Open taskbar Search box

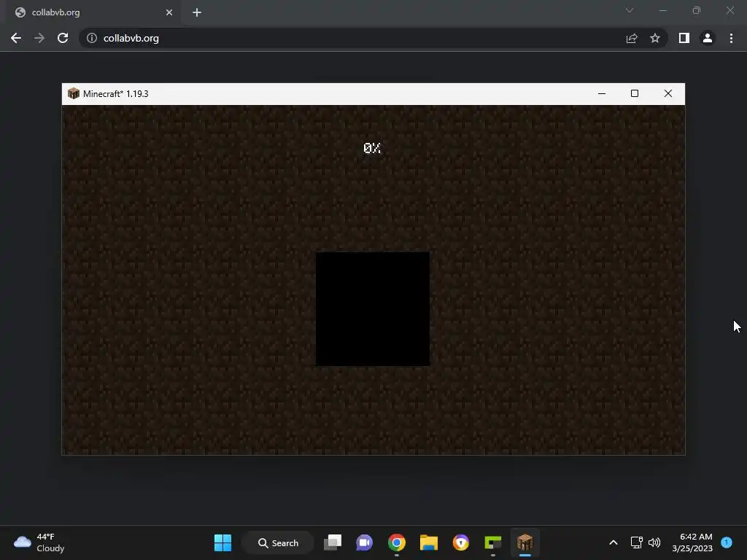click(x=278, y=542)
